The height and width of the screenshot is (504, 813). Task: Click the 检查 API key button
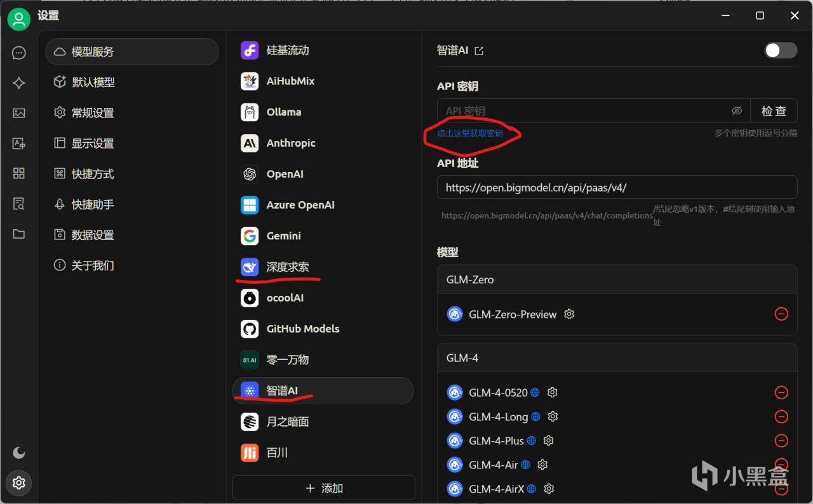[774, 110]
